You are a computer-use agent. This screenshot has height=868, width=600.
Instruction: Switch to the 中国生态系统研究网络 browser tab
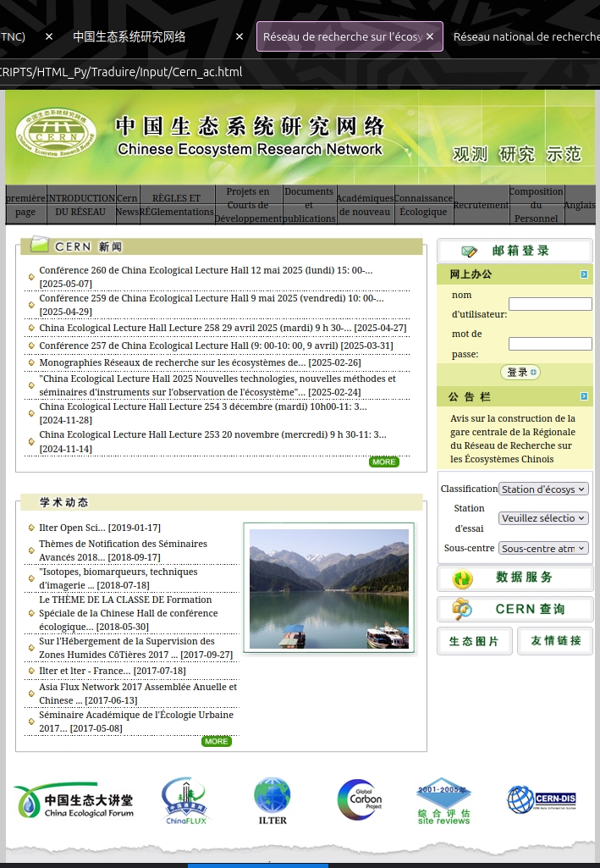coord(129,36)
